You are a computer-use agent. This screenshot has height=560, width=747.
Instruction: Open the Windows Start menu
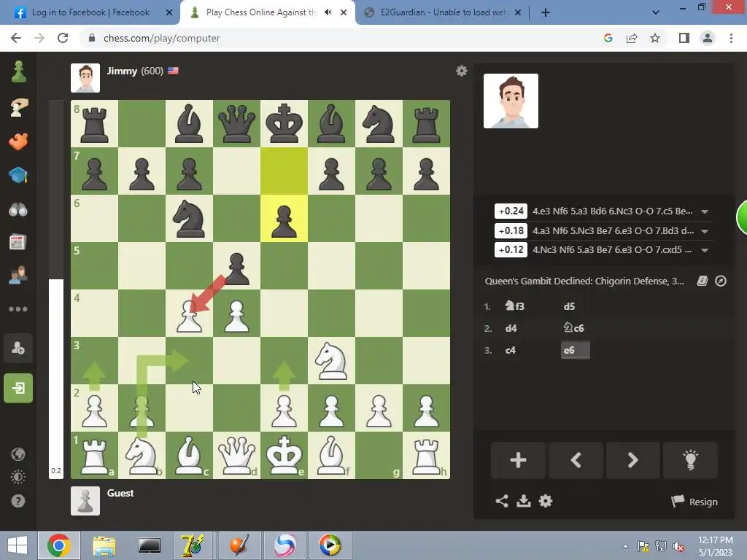tap(18, 545)
